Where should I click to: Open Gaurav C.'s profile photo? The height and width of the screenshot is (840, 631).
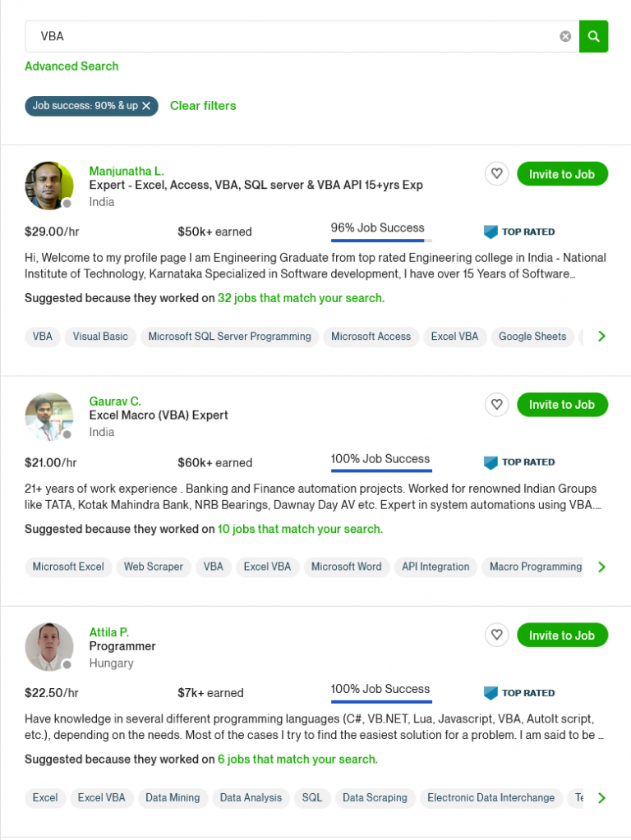pos(49,416)
